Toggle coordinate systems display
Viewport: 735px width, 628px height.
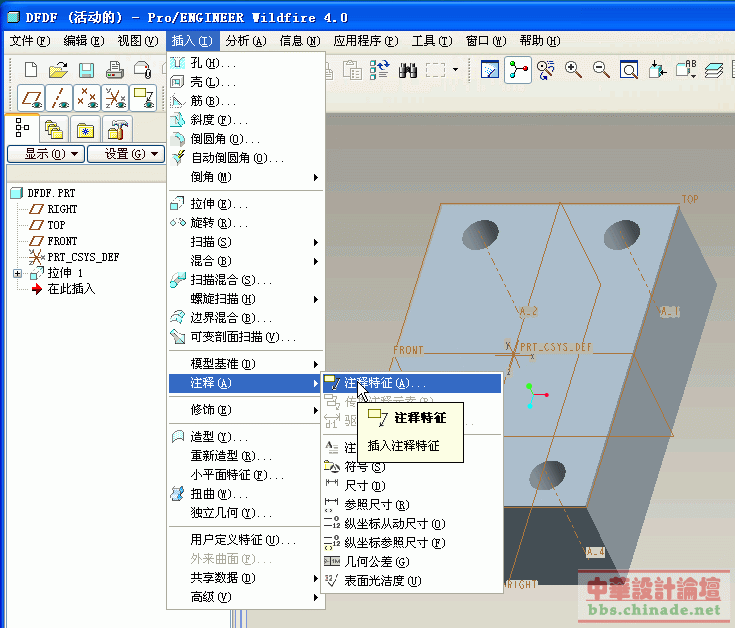point(115,98)
